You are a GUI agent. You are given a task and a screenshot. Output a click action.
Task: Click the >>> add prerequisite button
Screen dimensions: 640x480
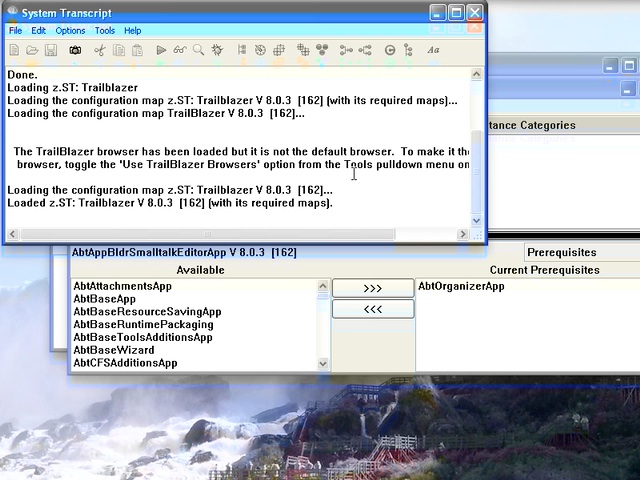pos(373,288)
